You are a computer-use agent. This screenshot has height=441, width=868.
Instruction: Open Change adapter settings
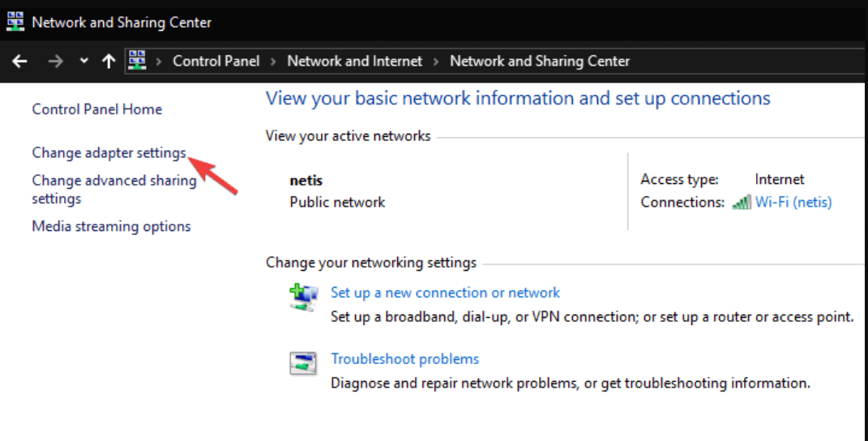click(x=109, y=152)
